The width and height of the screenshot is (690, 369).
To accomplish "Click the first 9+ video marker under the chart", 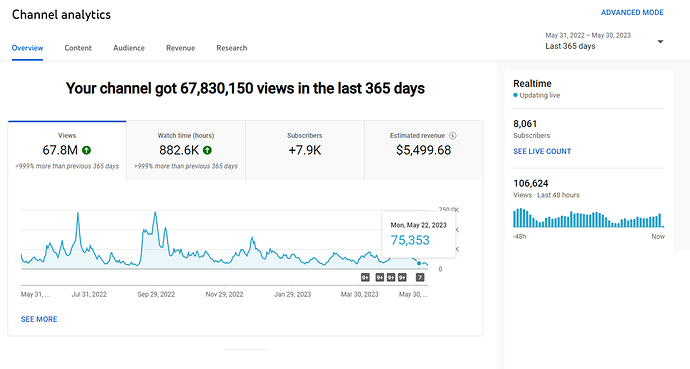I will click(x=365, y=278).
